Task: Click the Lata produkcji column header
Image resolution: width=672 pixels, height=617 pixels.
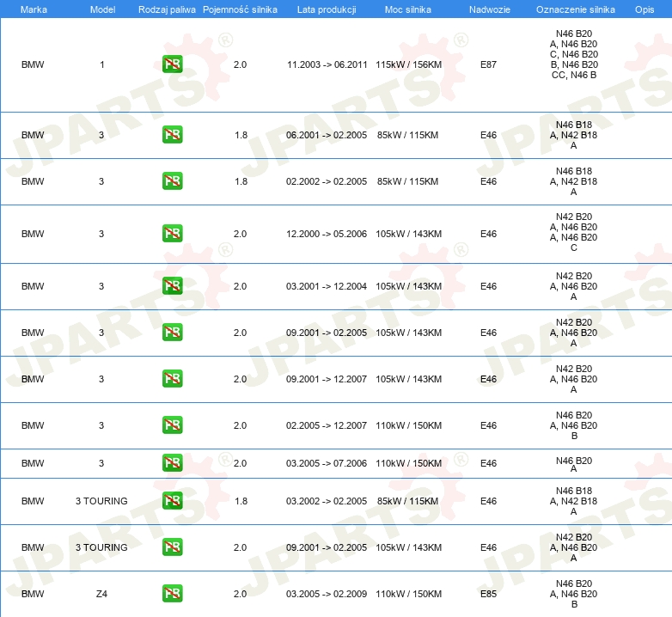Action: click(327, 9)
